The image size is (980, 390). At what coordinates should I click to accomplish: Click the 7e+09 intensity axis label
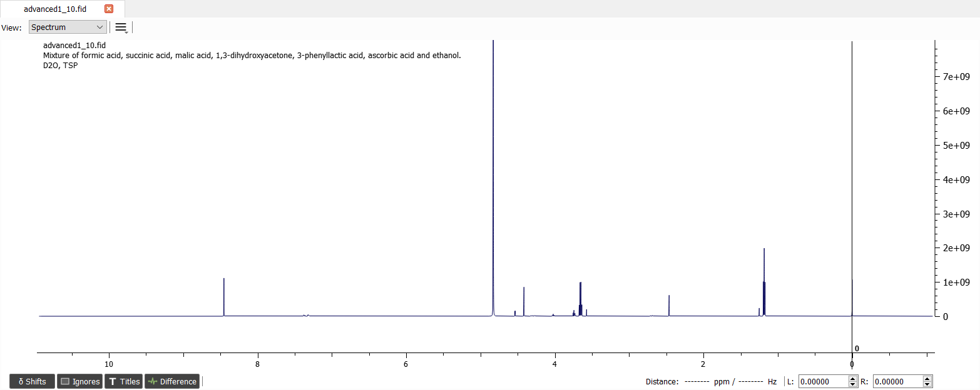(956, 76)
